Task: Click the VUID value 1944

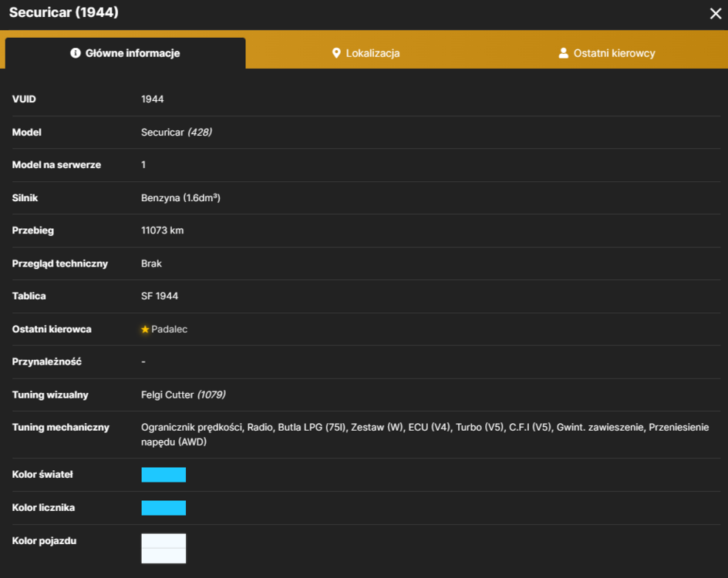Action: [x=152, y=99]
